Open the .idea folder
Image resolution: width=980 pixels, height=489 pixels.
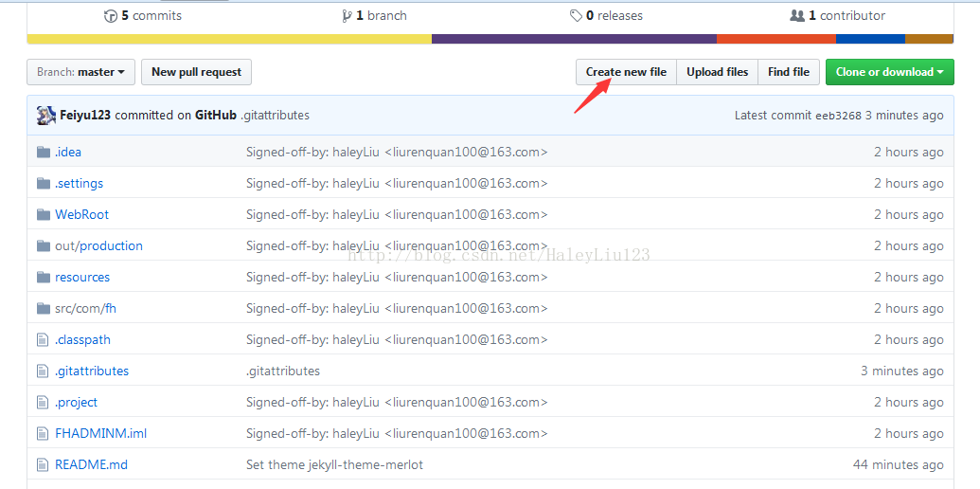click(x=68, y=152)
